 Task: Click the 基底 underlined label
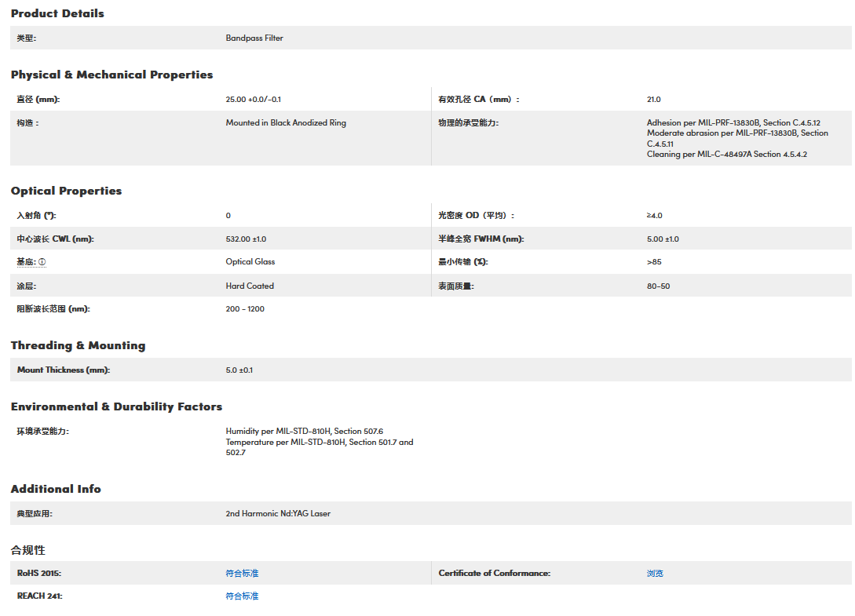click(26, 262)
